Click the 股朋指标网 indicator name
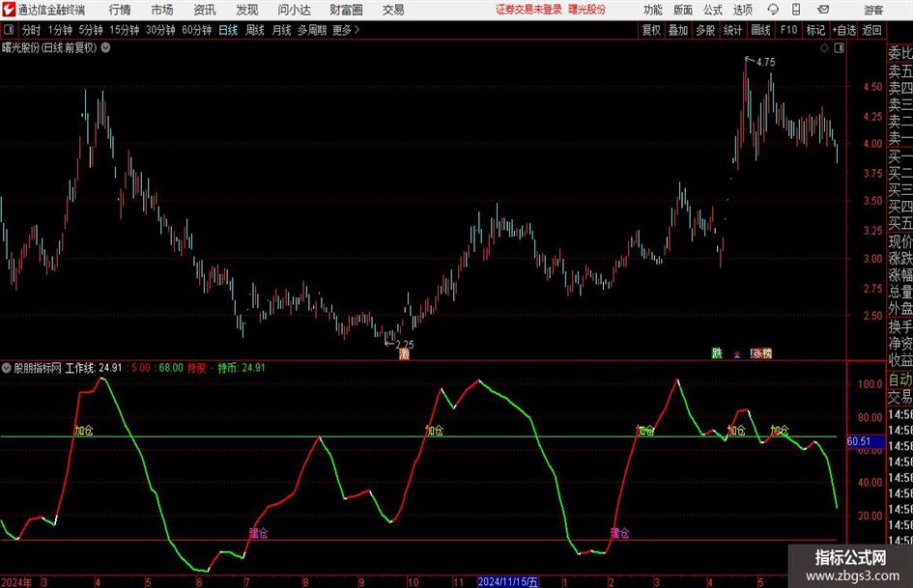 pyautogui.click(x=38, y=368)
